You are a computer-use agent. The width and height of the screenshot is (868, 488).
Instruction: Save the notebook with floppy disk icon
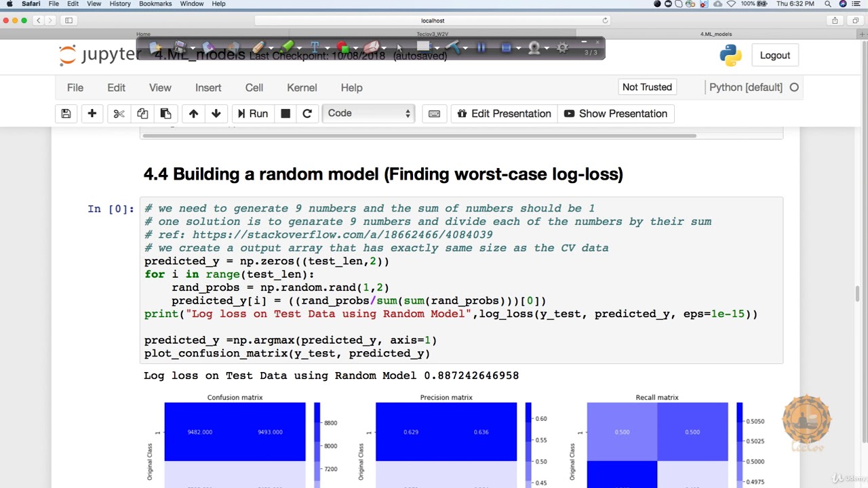(66, 114)
